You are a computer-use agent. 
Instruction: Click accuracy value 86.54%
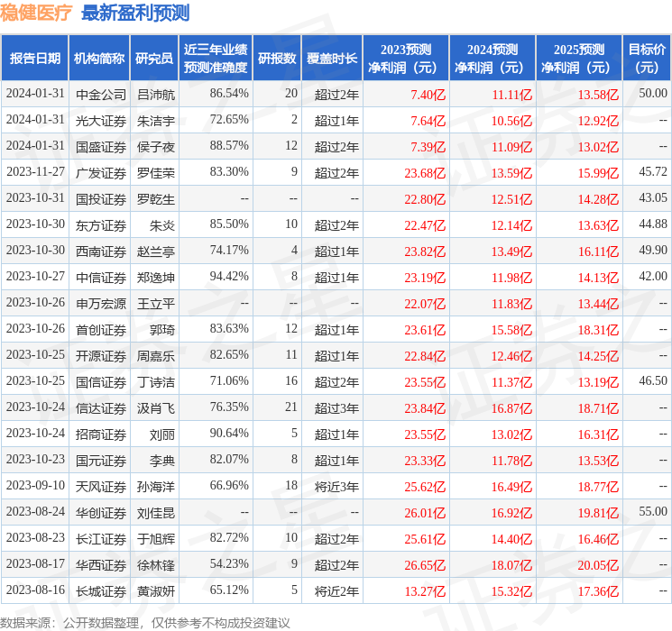(229, 93)
